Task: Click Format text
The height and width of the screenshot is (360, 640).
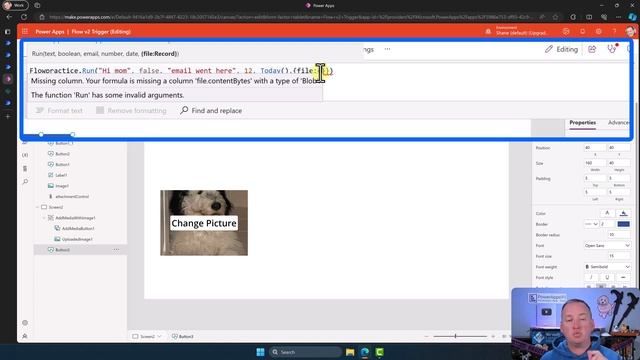Action: [59, 111]
